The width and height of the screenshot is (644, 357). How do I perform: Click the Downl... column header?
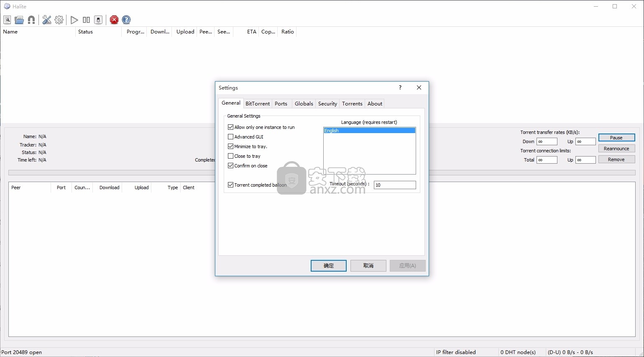coord(159,32)
